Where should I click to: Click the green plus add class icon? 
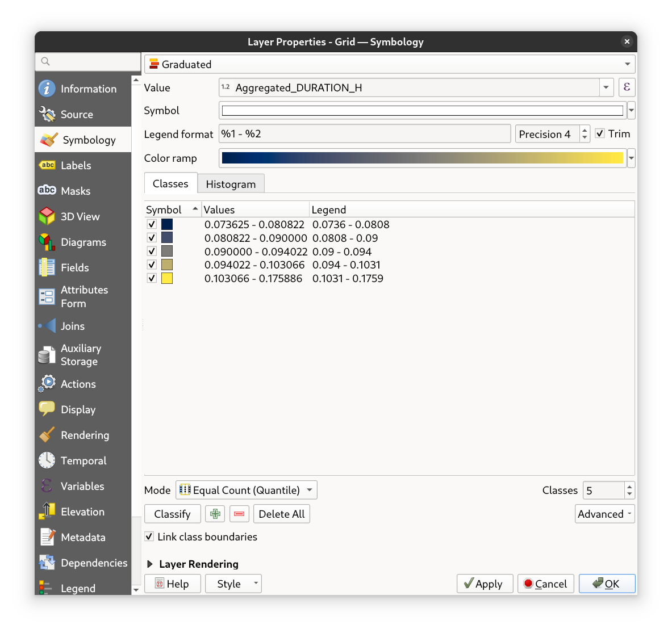pos(215,514)
